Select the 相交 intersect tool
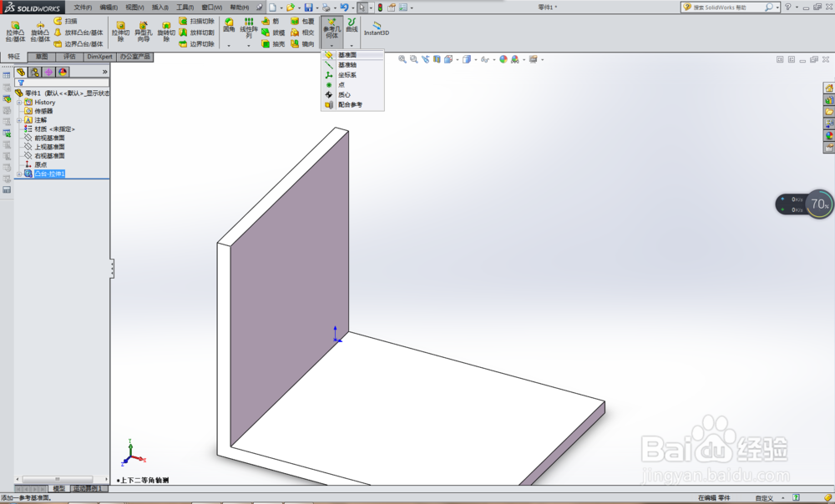835x504 pixels. tap(302, 33)
